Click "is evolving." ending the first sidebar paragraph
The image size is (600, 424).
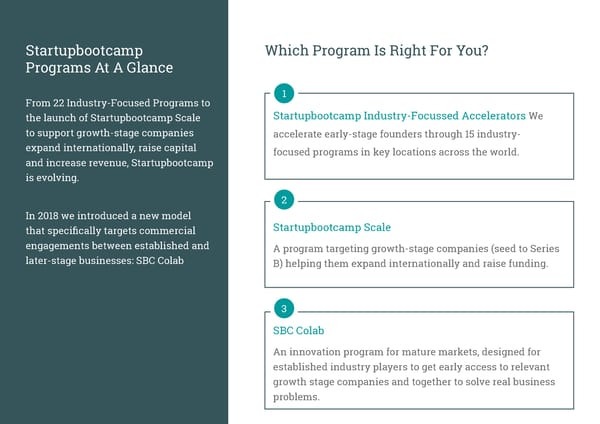(50, 177)
